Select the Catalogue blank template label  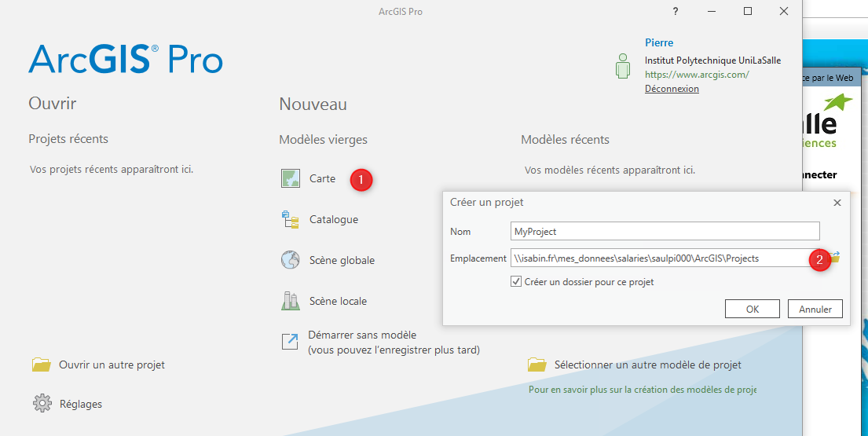[x=334, y=220]
